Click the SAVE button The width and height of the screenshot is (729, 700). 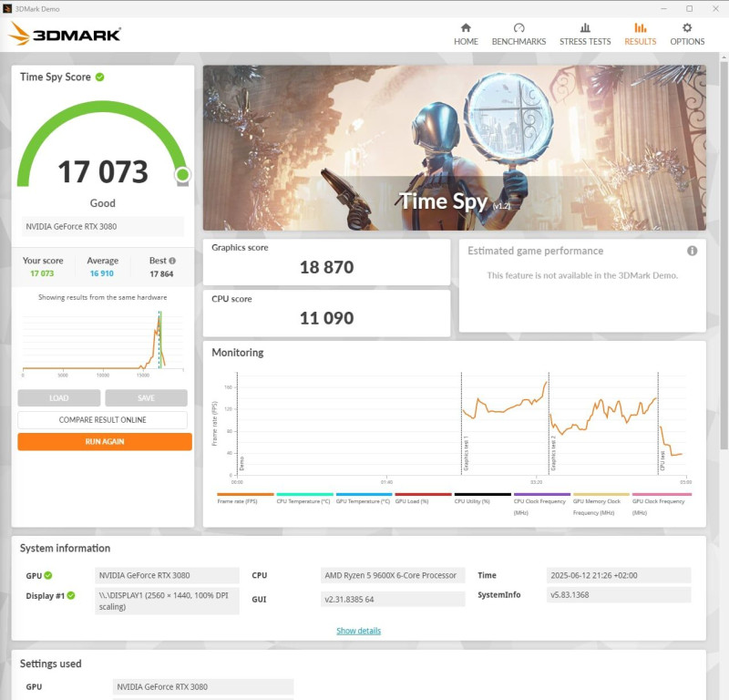[x=146, y=398]
